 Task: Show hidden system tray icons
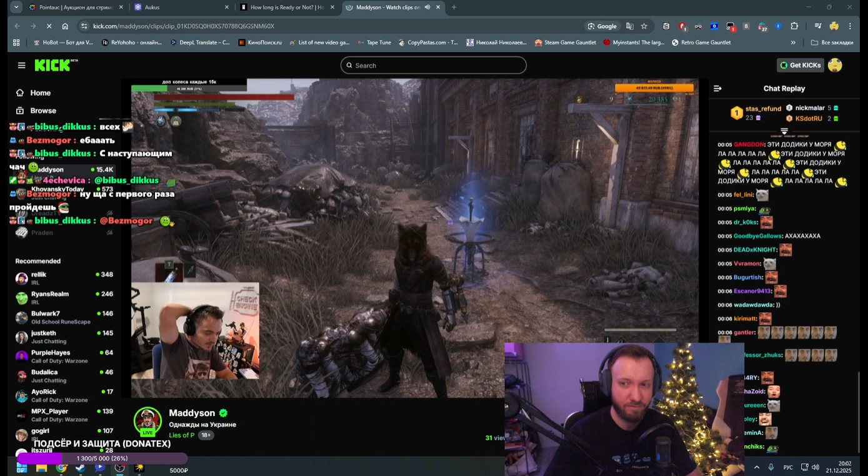pyautogui.click(x=757, y=467)
